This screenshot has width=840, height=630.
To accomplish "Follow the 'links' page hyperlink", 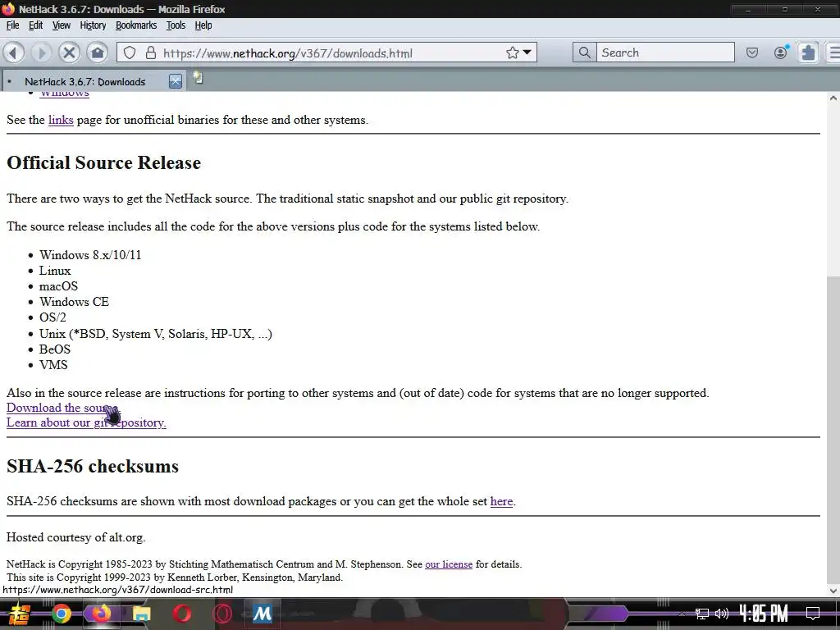I will coord(61,120).
